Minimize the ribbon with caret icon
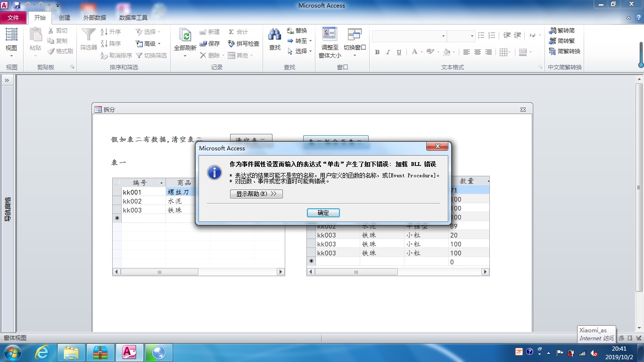This screenshot has width=644, height=362. point(628,17)
